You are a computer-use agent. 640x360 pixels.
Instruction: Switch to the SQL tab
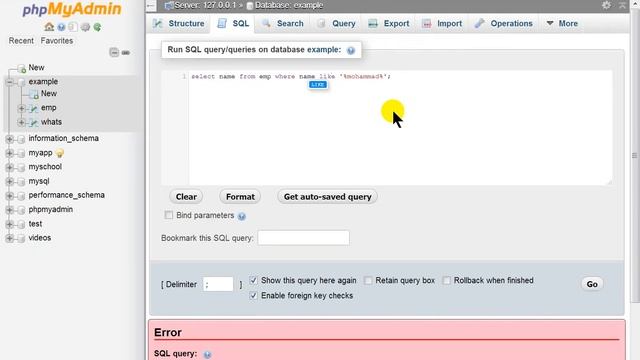[233, 24]
